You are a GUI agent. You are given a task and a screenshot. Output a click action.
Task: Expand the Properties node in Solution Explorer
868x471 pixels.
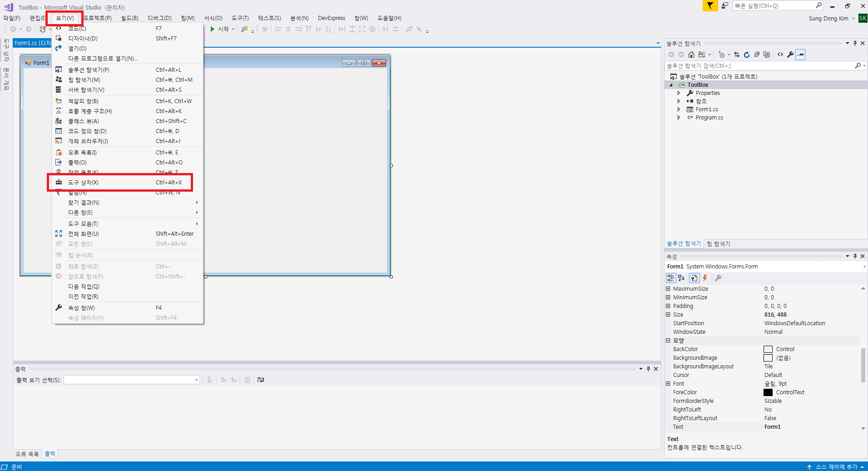coord(679,93)
